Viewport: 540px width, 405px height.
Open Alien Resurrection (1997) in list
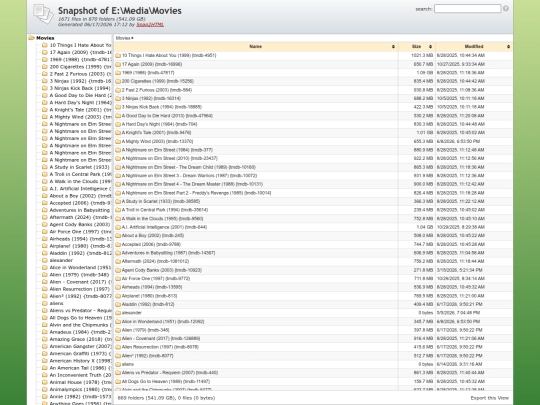[x=160, y=347]
